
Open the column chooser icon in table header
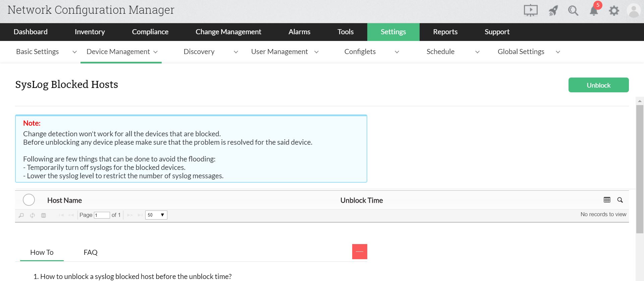(x=607, y=200)
